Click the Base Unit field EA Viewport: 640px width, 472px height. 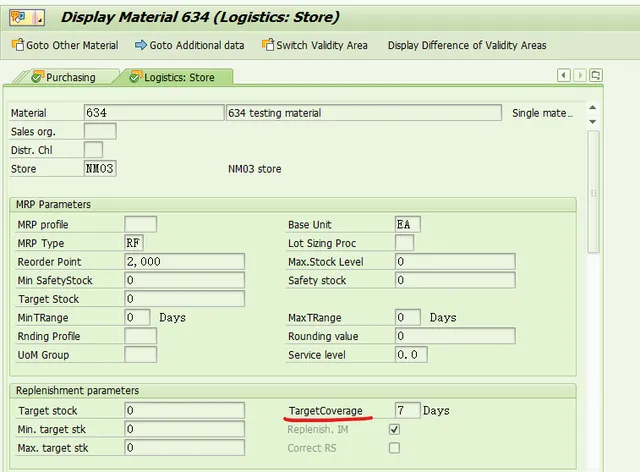[x=408, y=224]
